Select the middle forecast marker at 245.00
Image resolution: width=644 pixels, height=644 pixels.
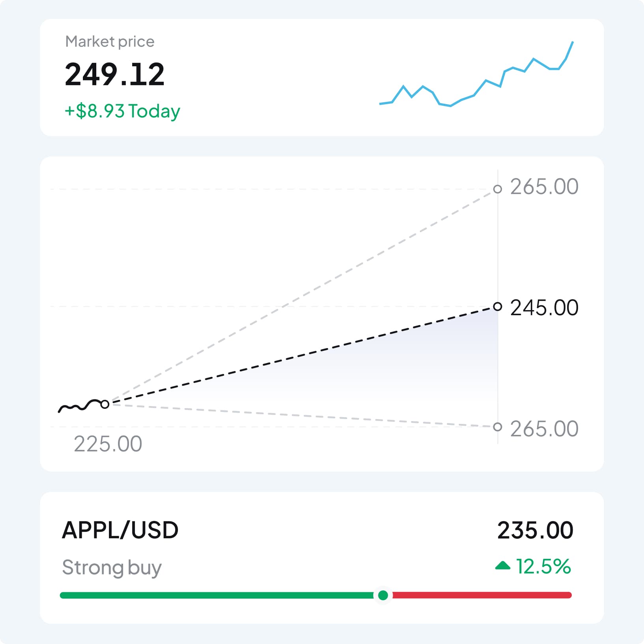(498, 307)
